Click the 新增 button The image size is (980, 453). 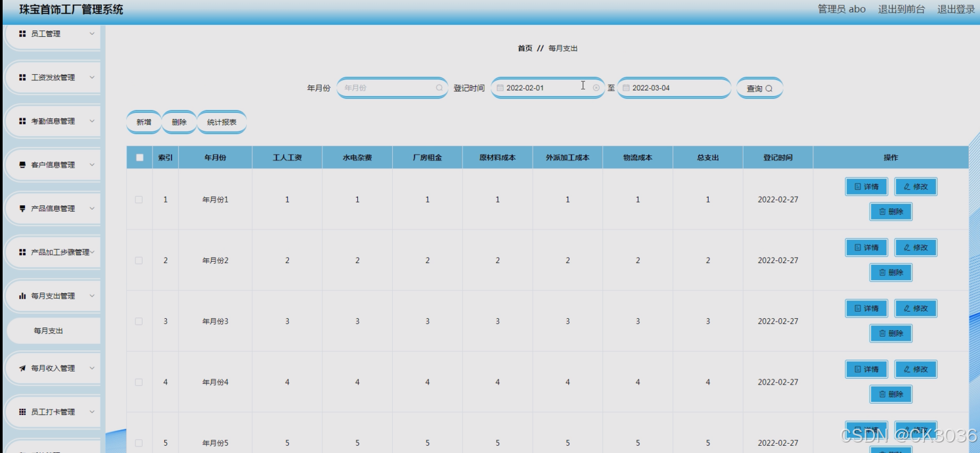point(144,122)
